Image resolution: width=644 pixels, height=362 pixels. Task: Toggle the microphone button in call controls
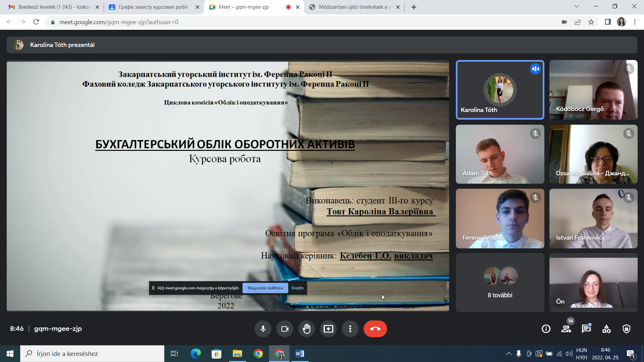coord(263,329)
